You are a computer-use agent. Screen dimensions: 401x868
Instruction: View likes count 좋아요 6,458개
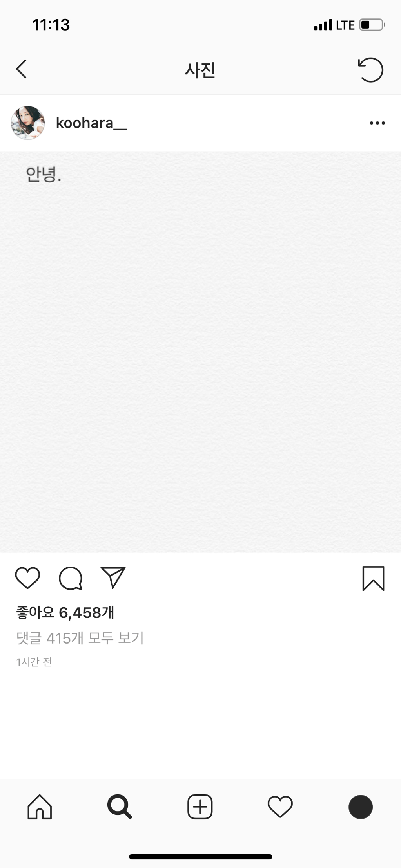pos(65,612)
